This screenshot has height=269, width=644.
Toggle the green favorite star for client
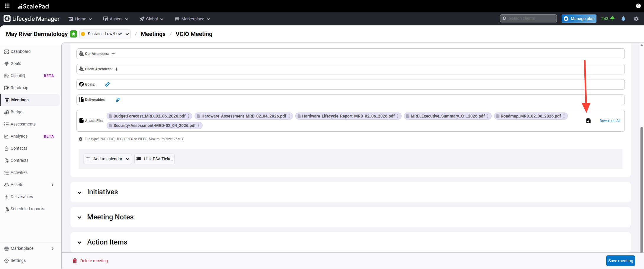74,34
